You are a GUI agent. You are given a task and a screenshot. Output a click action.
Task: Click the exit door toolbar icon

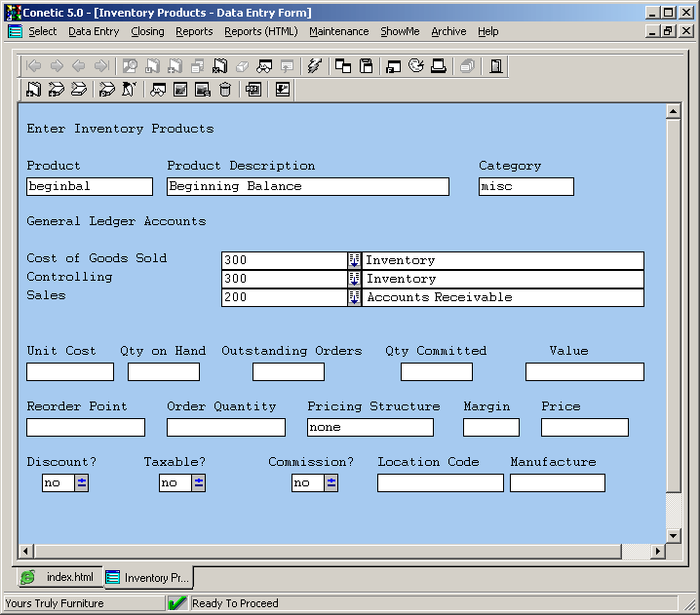(x=496, y=66)
